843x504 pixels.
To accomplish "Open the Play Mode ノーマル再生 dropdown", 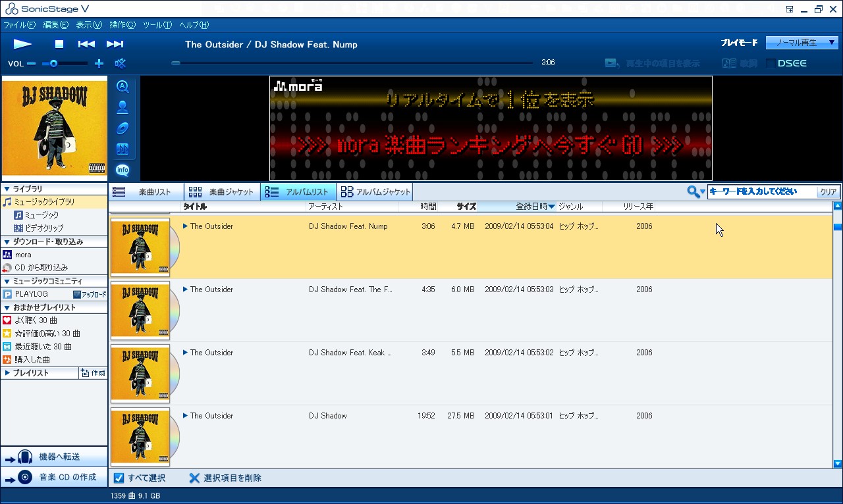I will 802,43.
